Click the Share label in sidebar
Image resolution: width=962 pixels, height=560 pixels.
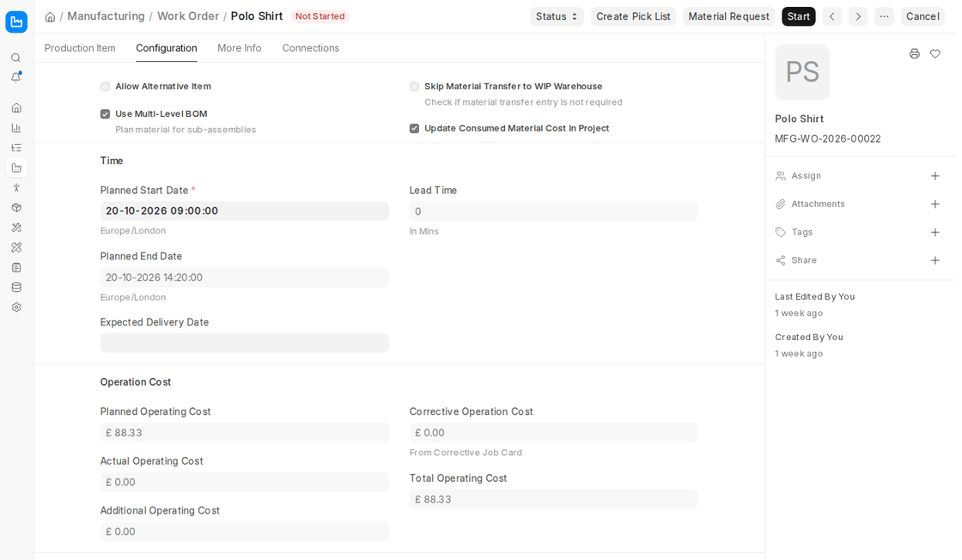click(804, 261)
